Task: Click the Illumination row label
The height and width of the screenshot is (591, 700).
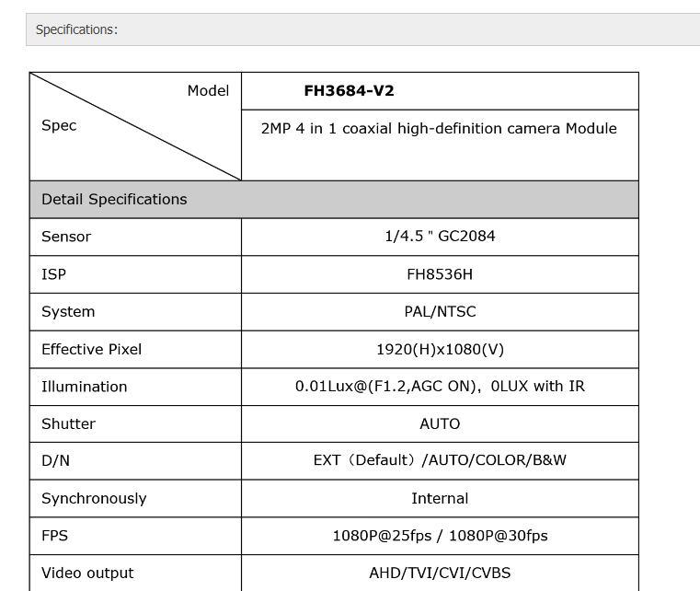Action: (84, 387)
